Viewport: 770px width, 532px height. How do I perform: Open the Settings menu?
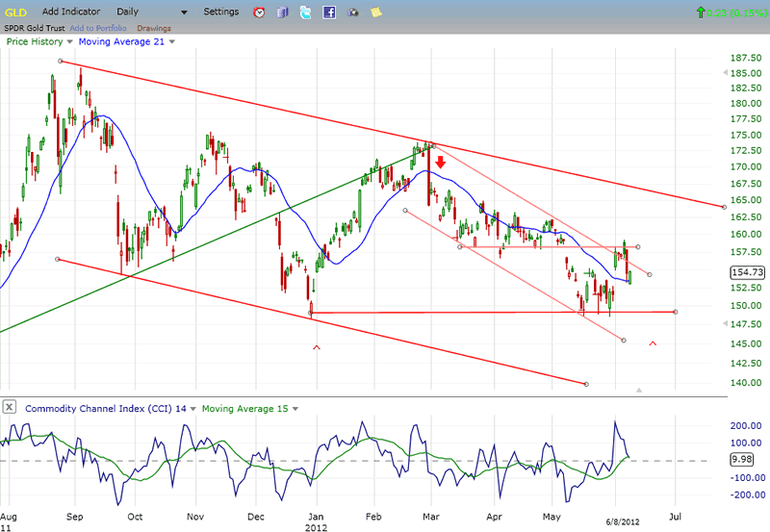[221, 12]
